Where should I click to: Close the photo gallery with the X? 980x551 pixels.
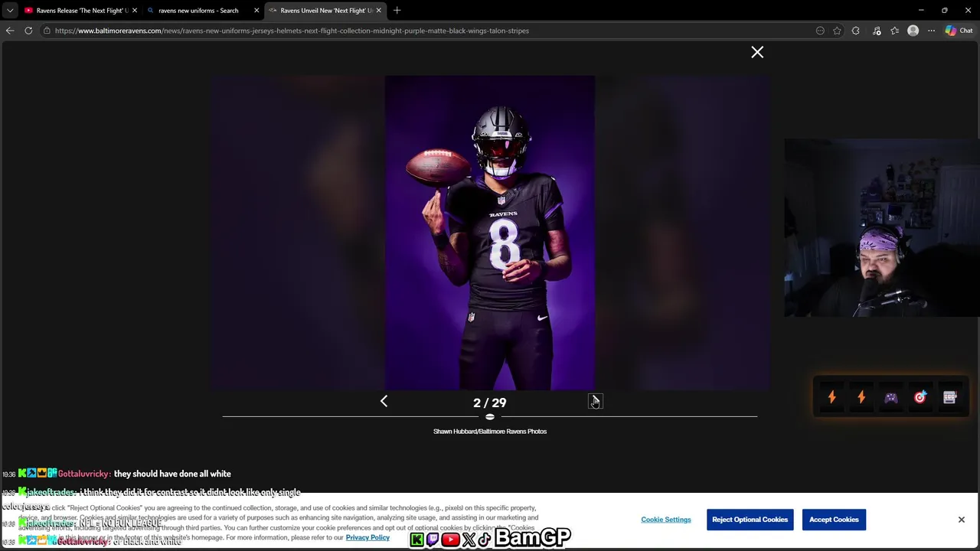coord(757,52)
